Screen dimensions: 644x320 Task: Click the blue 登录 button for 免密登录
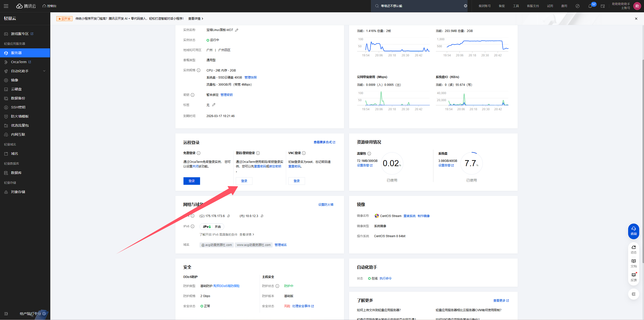192,181
